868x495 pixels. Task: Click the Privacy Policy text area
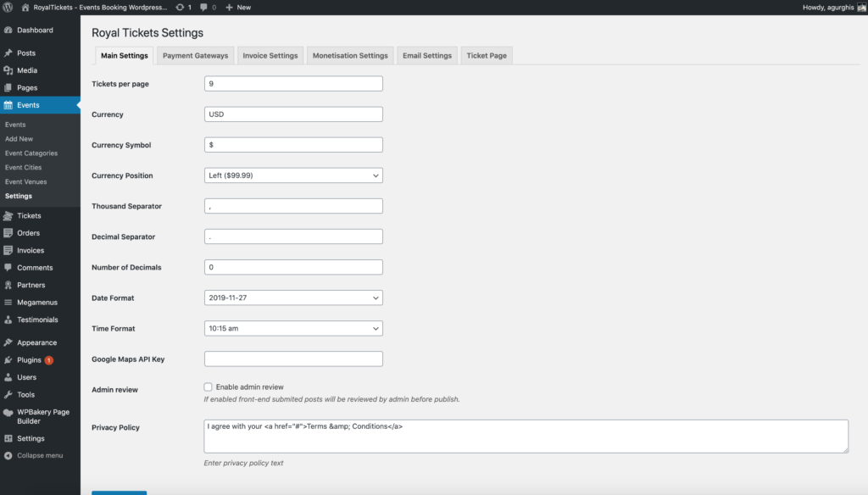click(526, 437)
